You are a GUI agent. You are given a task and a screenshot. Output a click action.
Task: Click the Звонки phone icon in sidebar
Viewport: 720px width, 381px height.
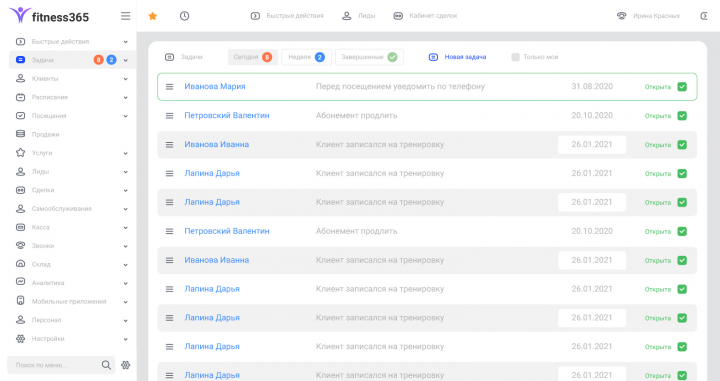coord(20,246)
